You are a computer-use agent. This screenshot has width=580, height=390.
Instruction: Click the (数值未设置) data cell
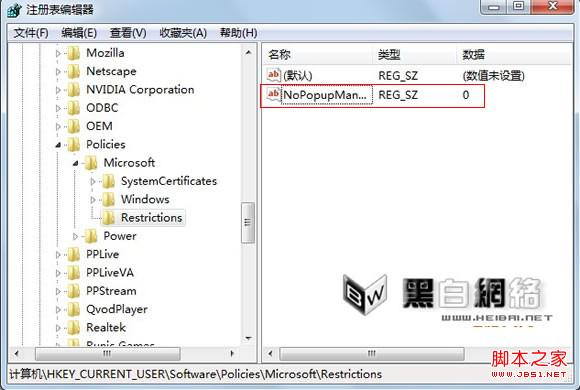tap(493, 76)
